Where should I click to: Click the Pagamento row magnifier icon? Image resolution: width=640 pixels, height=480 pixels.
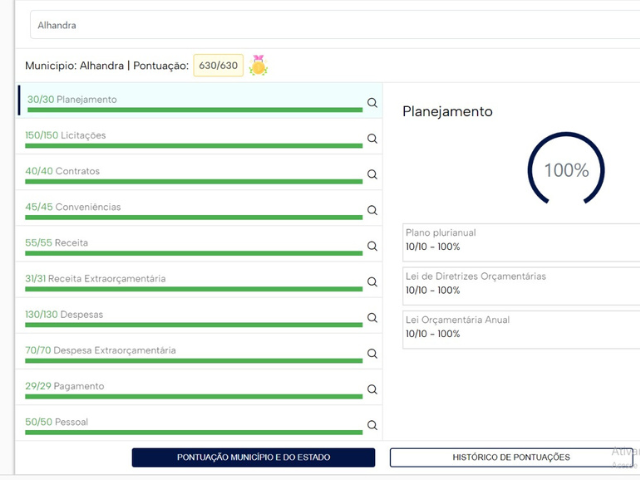pos(372,390)
